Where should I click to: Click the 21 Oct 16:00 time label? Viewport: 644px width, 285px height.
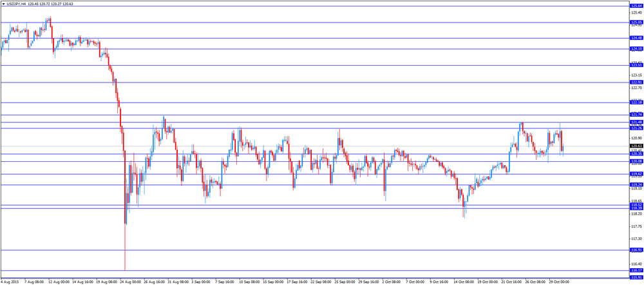pyautogui.click(x=512, y=282)
